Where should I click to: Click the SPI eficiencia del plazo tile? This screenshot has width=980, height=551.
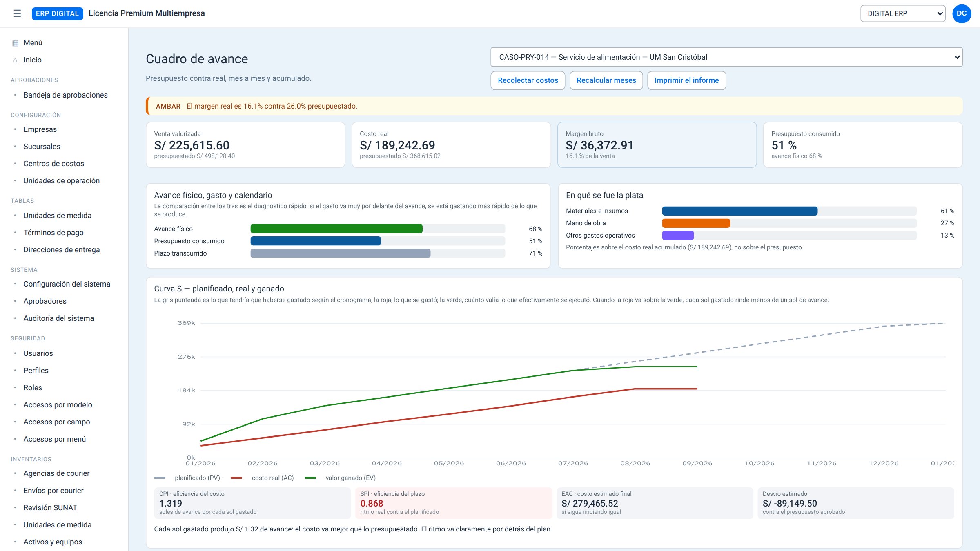454,503
